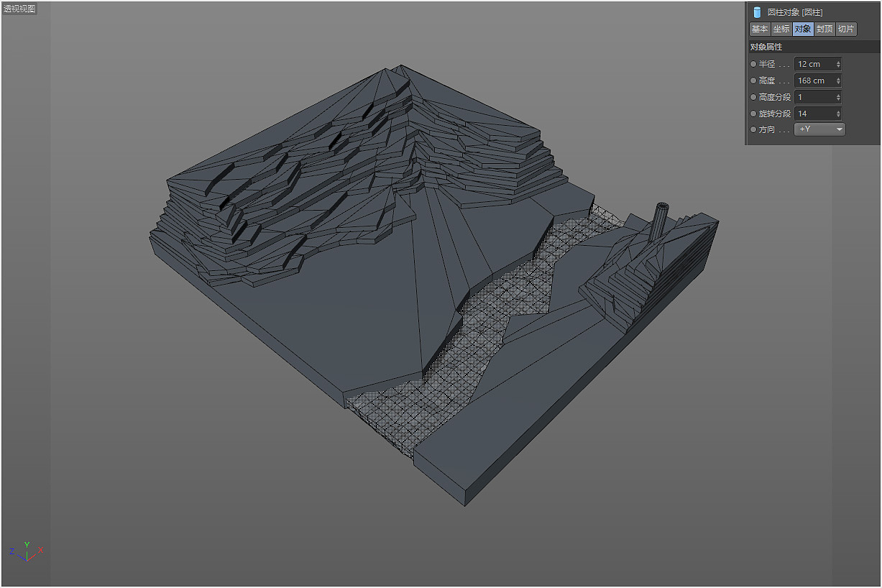882x588 pixels.
Task: Select the 对象 tab
Action: [x=803, y=29]
